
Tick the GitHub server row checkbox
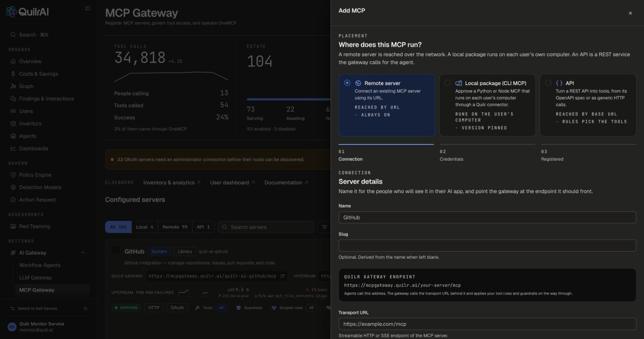point(116,250)
